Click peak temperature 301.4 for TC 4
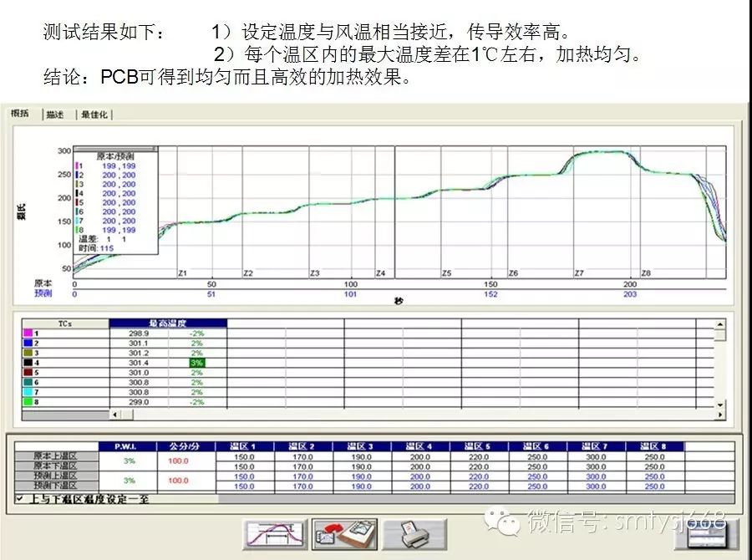 (x=139, y=363)
